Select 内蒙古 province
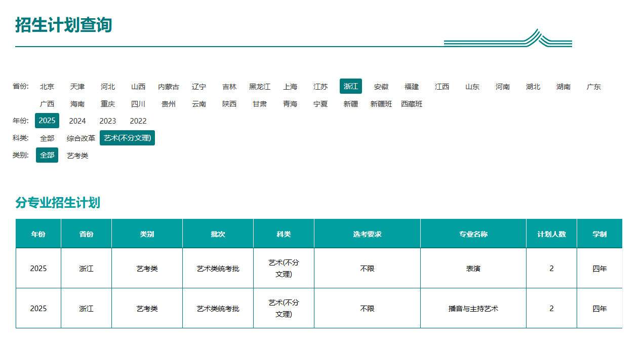 click(169, 87)
